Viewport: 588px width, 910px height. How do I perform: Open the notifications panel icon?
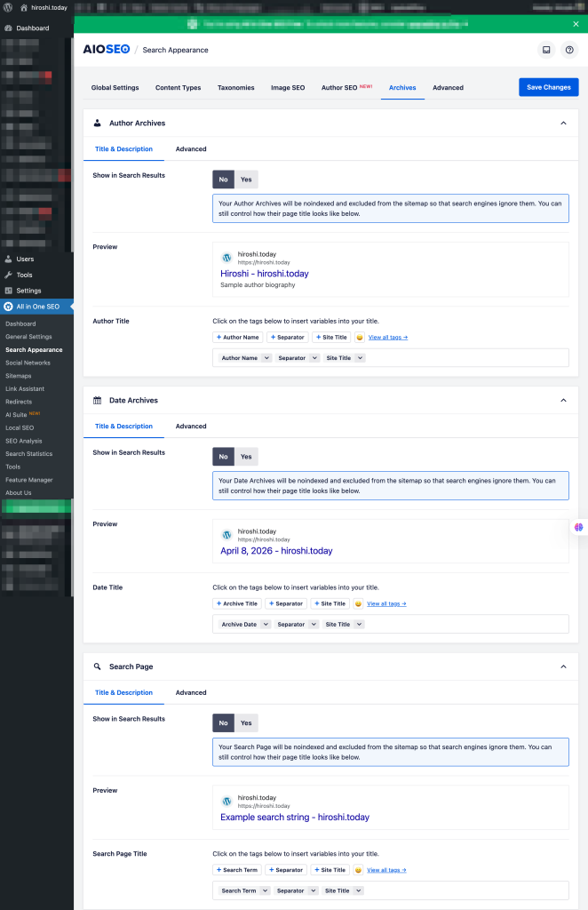pyautogui.click(x=546, y=50)
